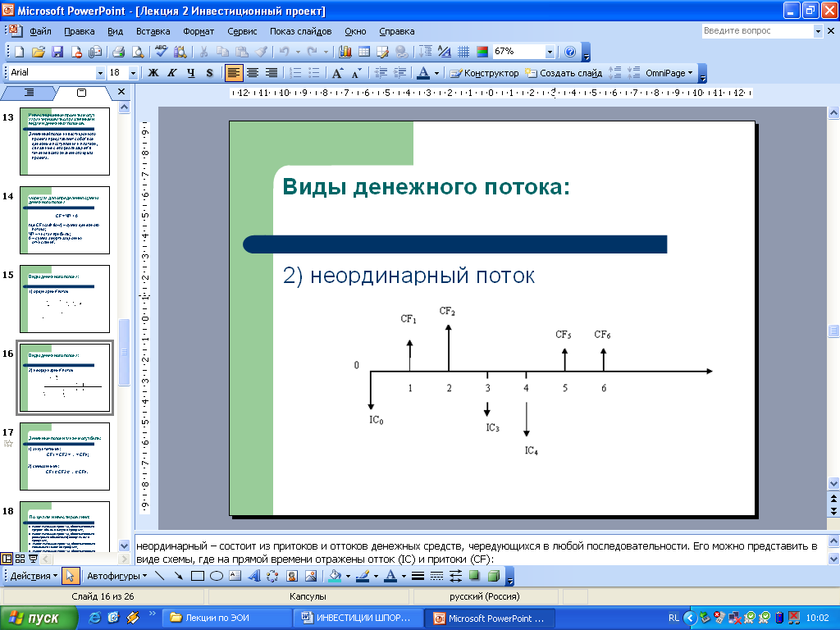Select the Arrow drawing tool
This screenshot has width=840, height=630.
[x=178, y=576]
